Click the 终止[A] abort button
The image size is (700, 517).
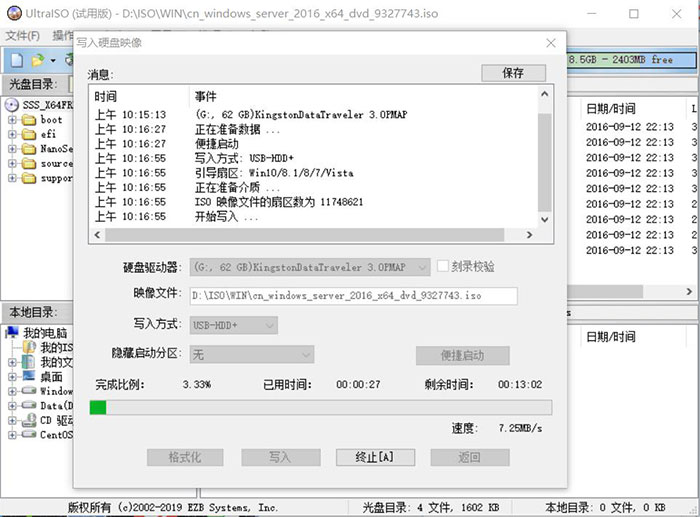pos(375,458)
